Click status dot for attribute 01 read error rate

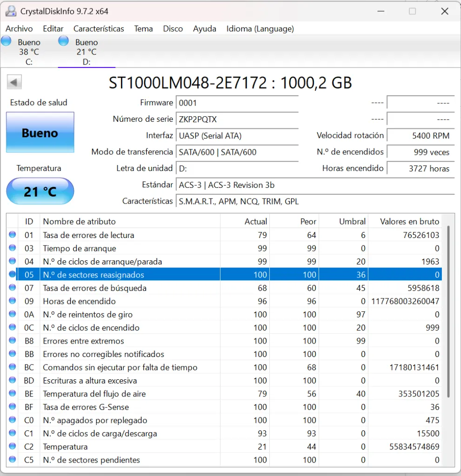point(13,235)
